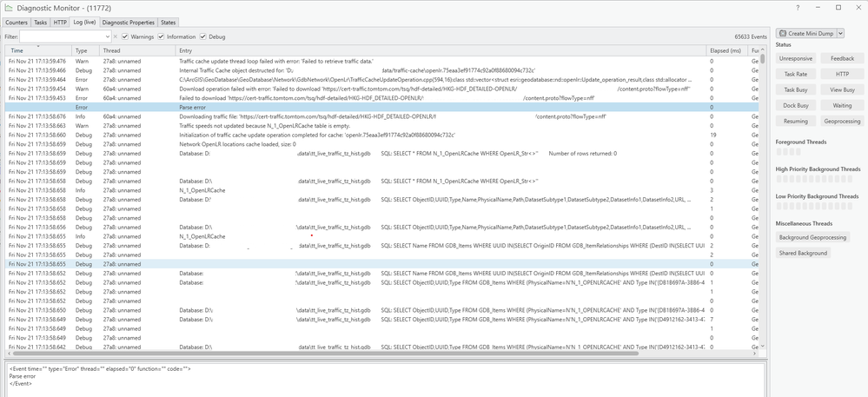Click the Background Geoprocessing thread button
The height and width of the screenshot is (397, 868).
coord(814,237)
